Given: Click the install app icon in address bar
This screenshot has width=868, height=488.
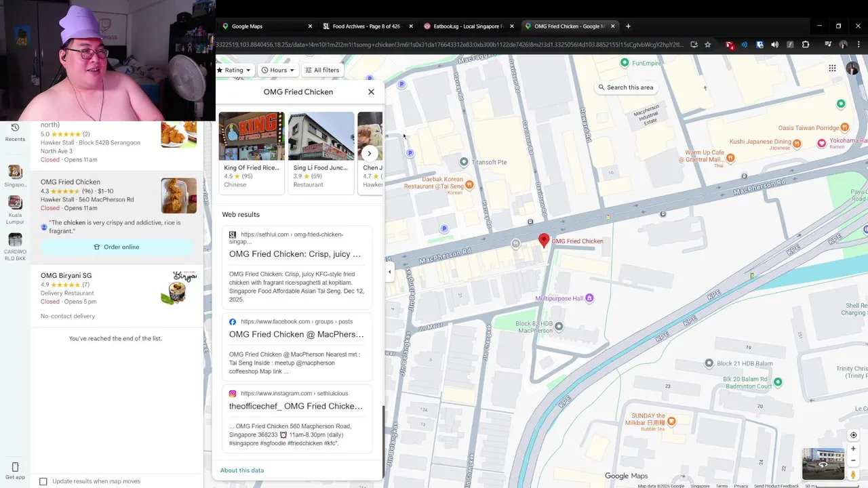Looking at the screenshot, I should pos(694,45).
